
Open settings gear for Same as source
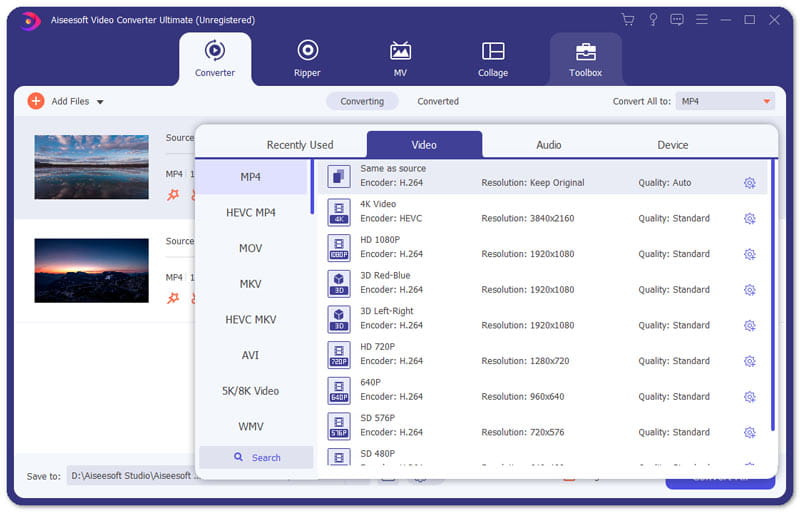(749, 183)
